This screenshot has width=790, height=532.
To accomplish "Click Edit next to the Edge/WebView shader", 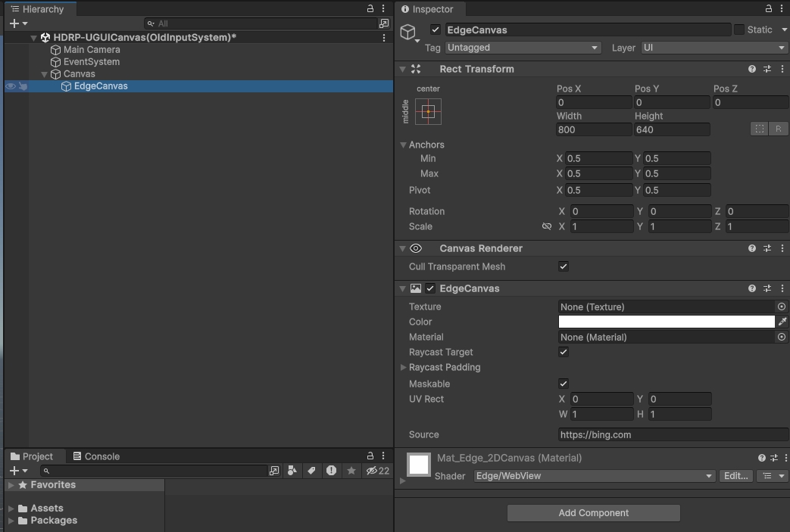I will 735,476.
